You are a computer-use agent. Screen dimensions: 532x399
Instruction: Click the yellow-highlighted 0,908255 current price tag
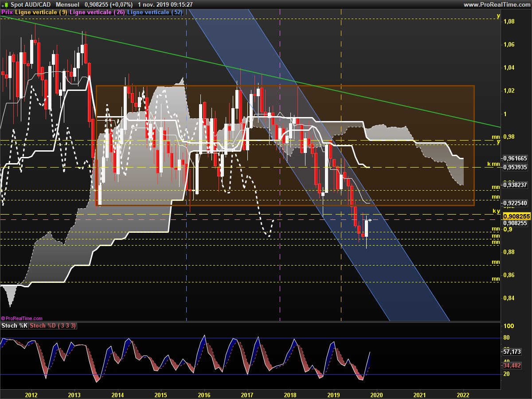pos(516,216)
